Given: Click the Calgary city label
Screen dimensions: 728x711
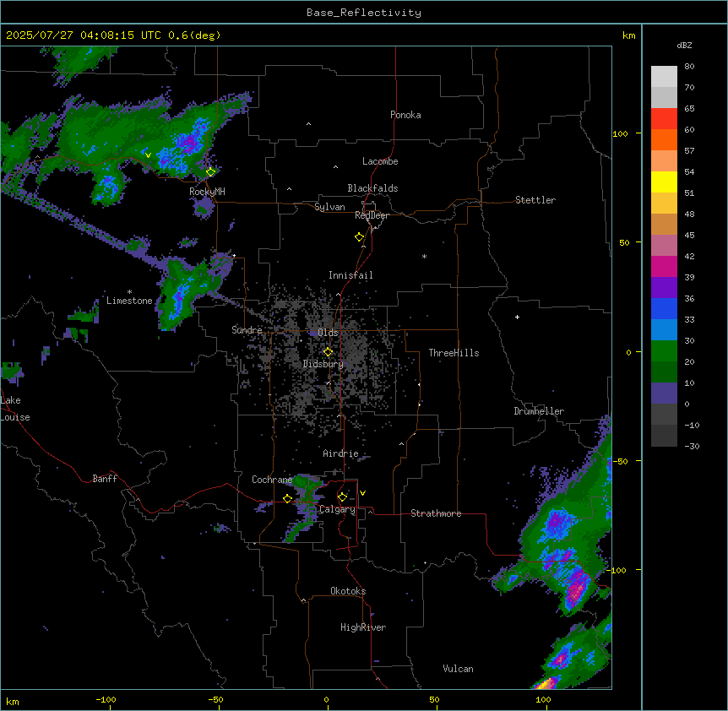Looking at the screenshot, I should [337, 509].
